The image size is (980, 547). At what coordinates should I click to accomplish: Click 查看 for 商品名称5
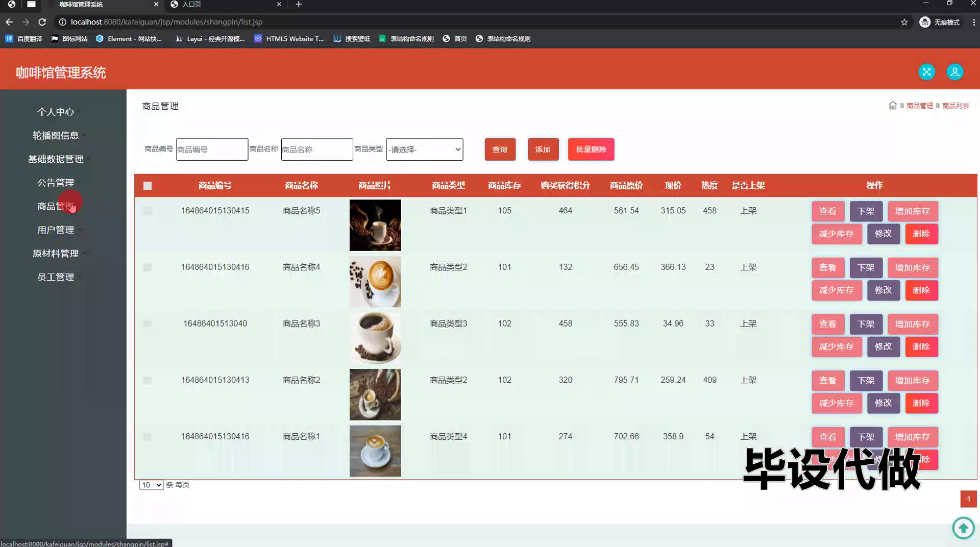[x=828, y=211]
